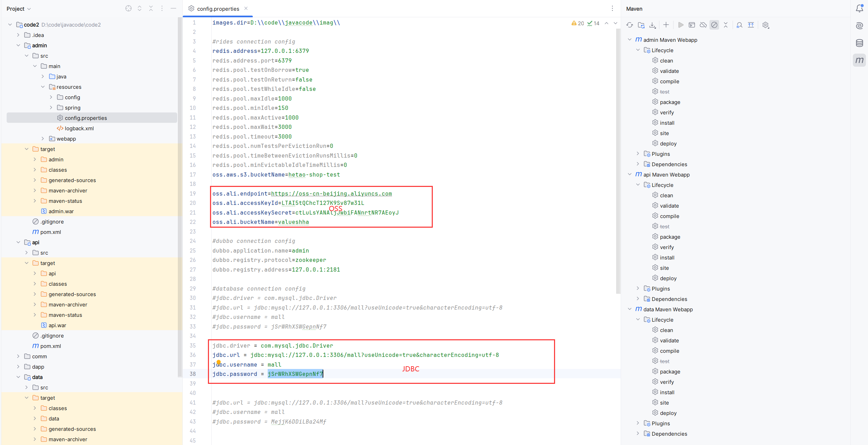Click the 20 warnings indicator
Screen dimensions: 868x445
click(x=578, y=23)
